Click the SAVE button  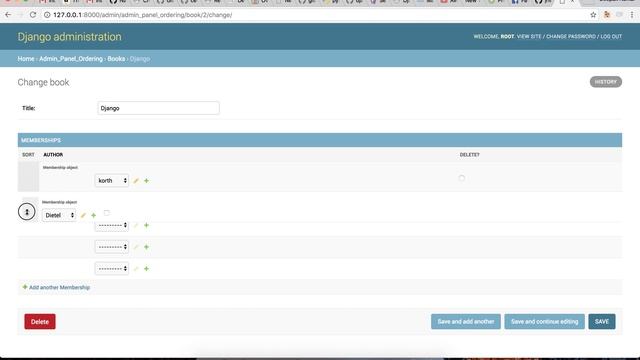602,322
